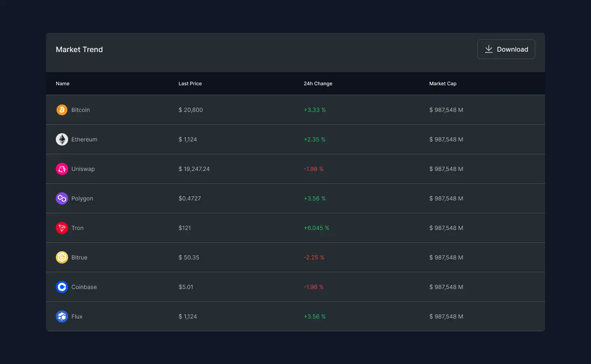This screenshot has width=591, height=364.
Task: Select Bitrue price $ 50.35
Action: pos(189,257)
